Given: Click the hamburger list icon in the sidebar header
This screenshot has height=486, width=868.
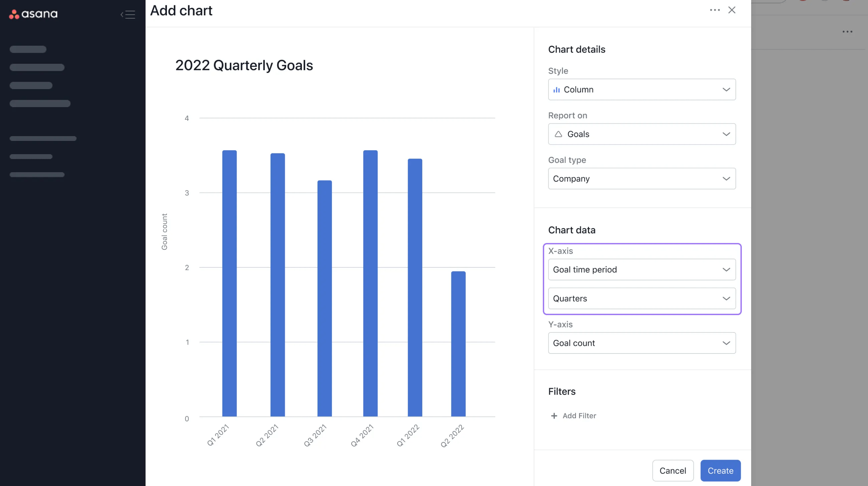Looking at the screenshot, I should coord(130,14).
